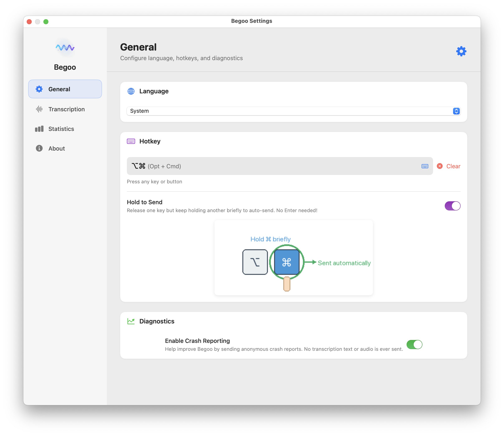The image size is (504, 436).
Task: Switch to the Transcription section
Action: point(66,109)
